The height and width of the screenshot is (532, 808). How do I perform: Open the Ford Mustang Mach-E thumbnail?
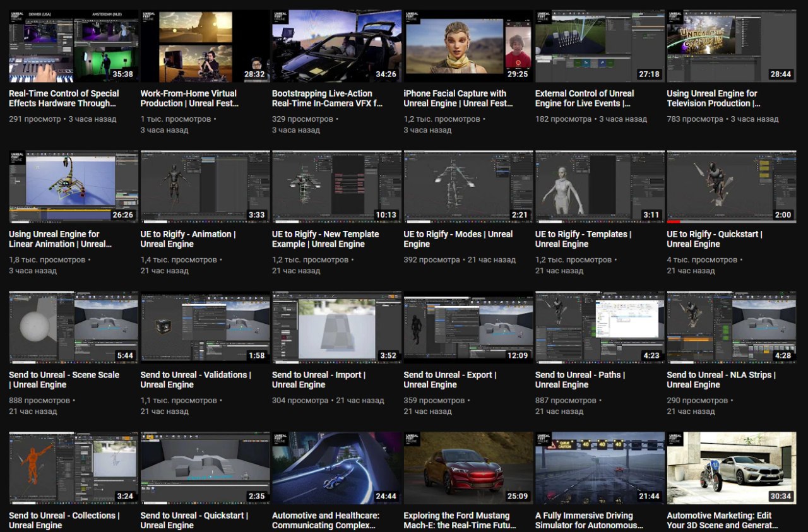click(x=468, y=468)
